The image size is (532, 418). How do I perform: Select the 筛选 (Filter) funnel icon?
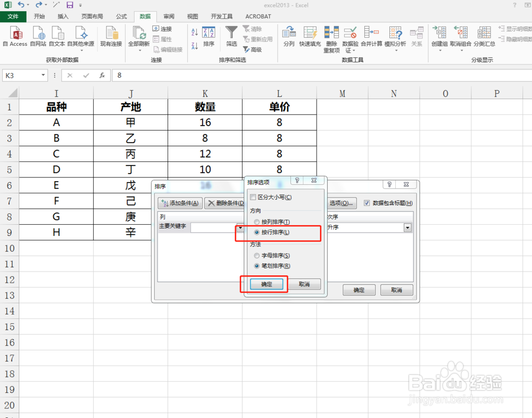point(231,37)
